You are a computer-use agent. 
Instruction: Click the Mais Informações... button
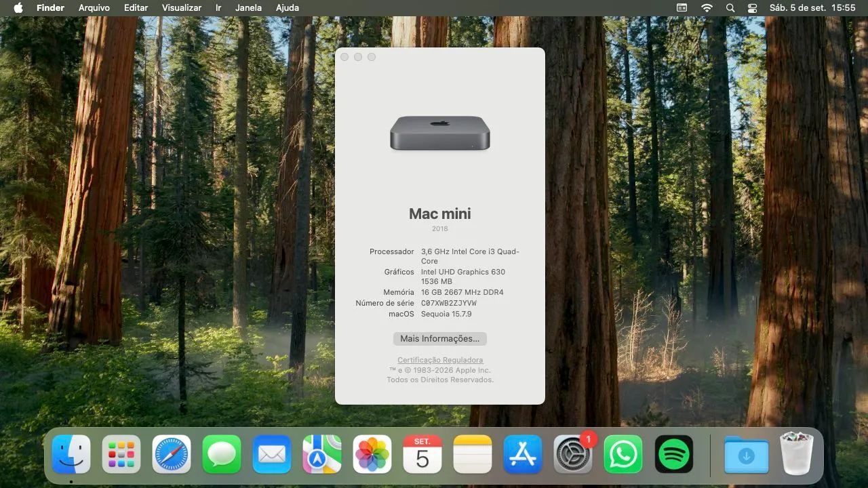tap(440, 338)
